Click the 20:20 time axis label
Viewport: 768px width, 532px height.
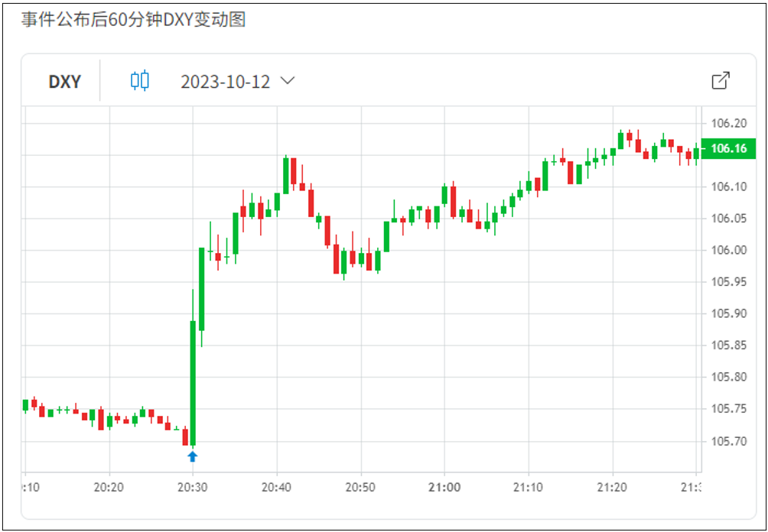109,487
